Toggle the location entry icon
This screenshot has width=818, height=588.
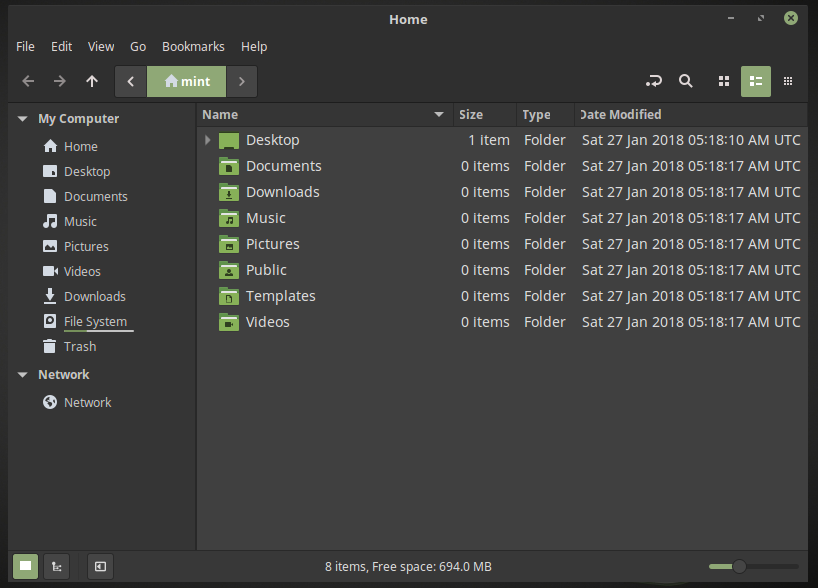[x=654, y=81]
